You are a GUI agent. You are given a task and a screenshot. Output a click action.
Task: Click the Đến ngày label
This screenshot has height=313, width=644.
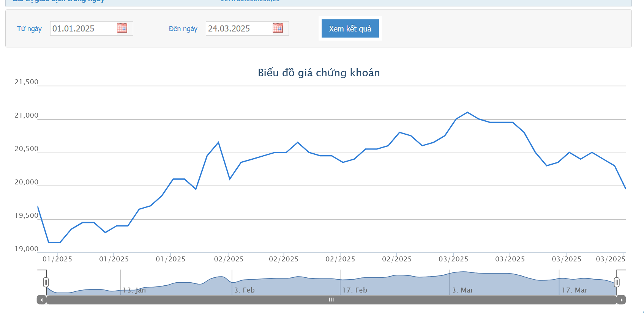(183, 29)
